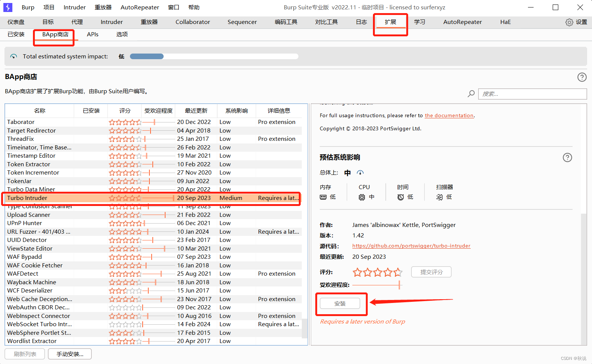Open the 帮助 menu
Screen dimensions: 592x364
pos(194,7)
